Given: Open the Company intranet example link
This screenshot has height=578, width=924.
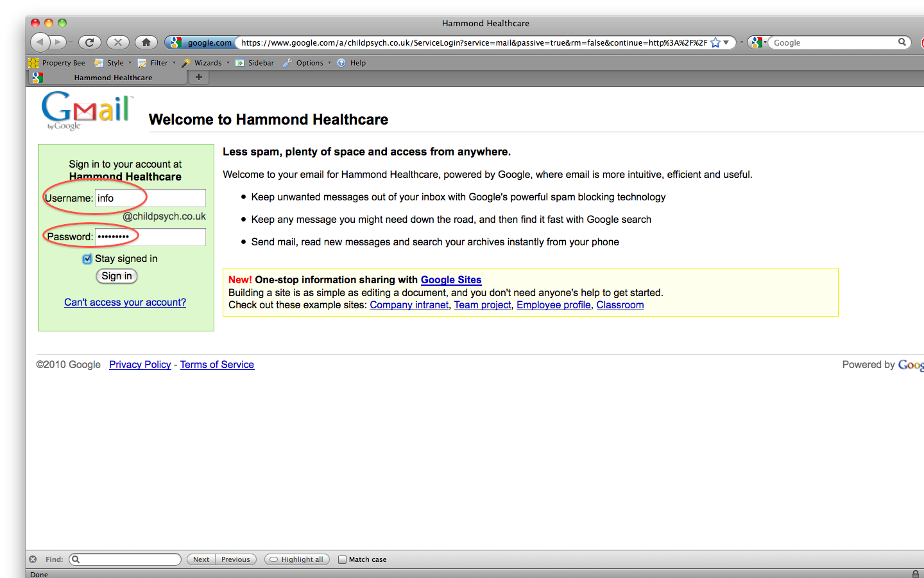Looking at the screenshot, I should pyautogui.click(x=409, y=305).
